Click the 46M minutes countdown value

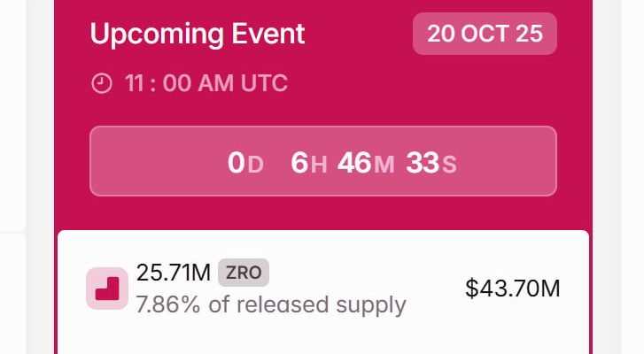pyautogui.click(x=365, y=163)
